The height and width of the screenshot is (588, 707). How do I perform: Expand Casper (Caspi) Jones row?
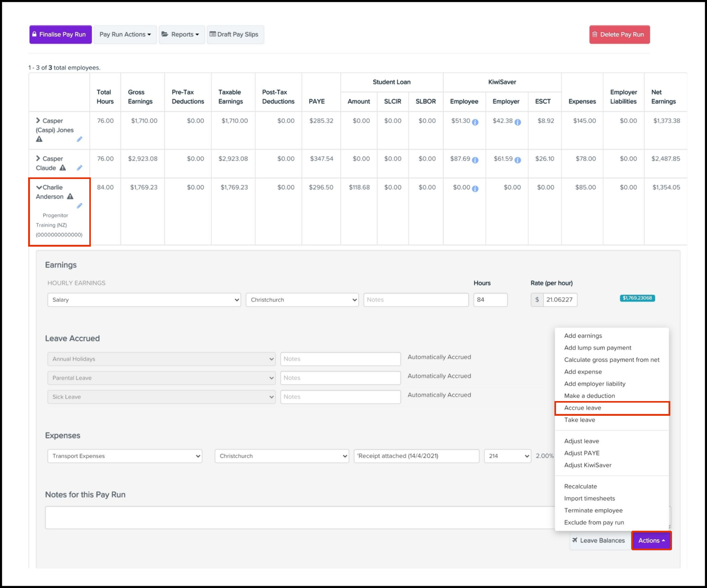[38, 120]
